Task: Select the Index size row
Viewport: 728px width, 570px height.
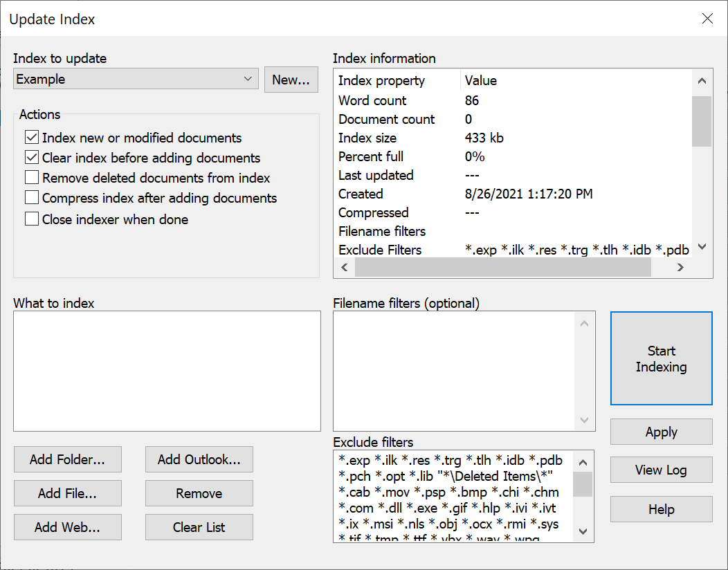Action: click(x=513, y=138)
